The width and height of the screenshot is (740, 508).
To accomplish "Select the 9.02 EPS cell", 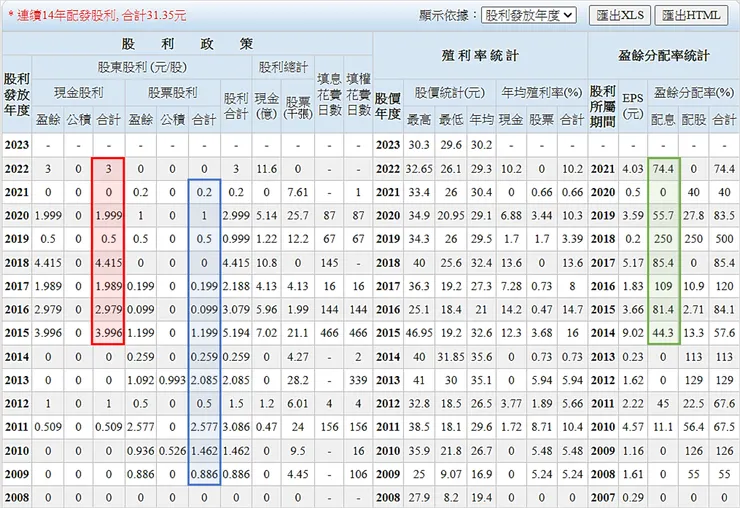I will pyautogui.click(x=632, y=333).
